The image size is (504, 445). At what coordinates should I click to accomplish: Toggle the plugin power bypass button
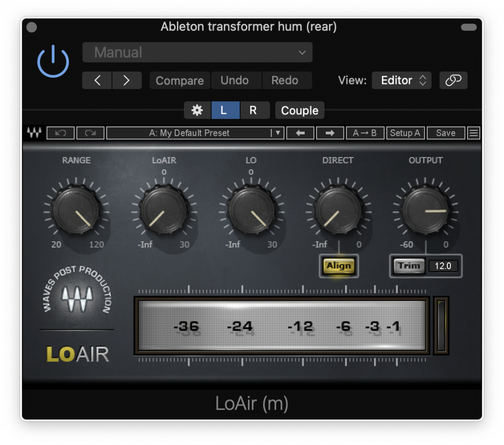point(53,62)
